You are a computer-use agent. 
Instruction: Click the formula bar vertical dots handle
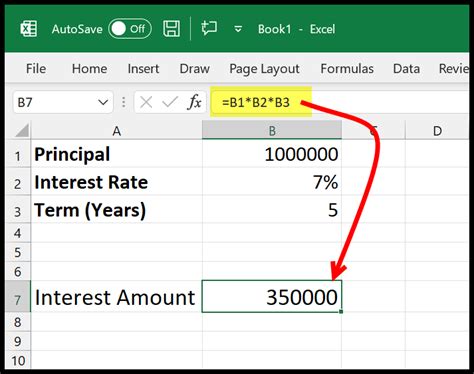pyautogui.click(x=124, y=102)
